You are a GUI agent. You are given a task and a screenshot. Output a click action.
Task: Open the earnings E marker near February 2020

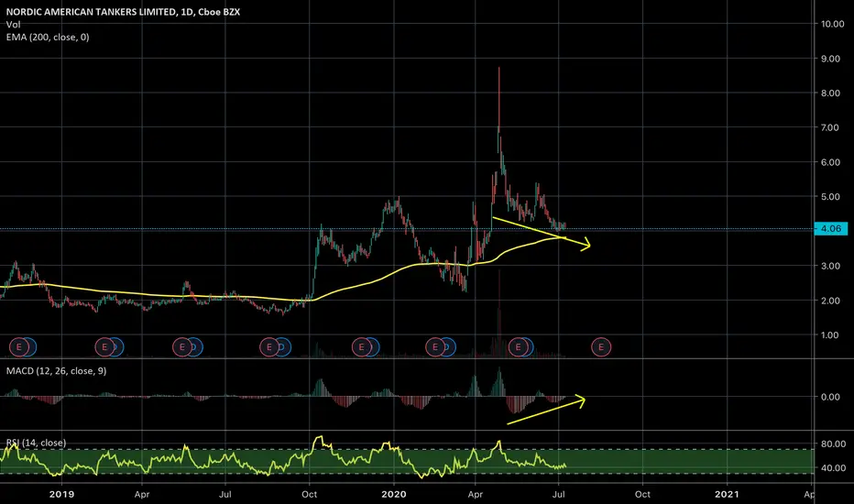[x=435, y=347]
